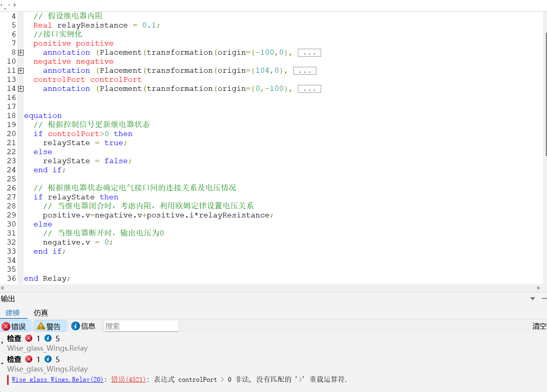This screenshot has height=392, width=547.
Task: Click 'end Relay;' on line 36
Action: (x=47, y=278)
